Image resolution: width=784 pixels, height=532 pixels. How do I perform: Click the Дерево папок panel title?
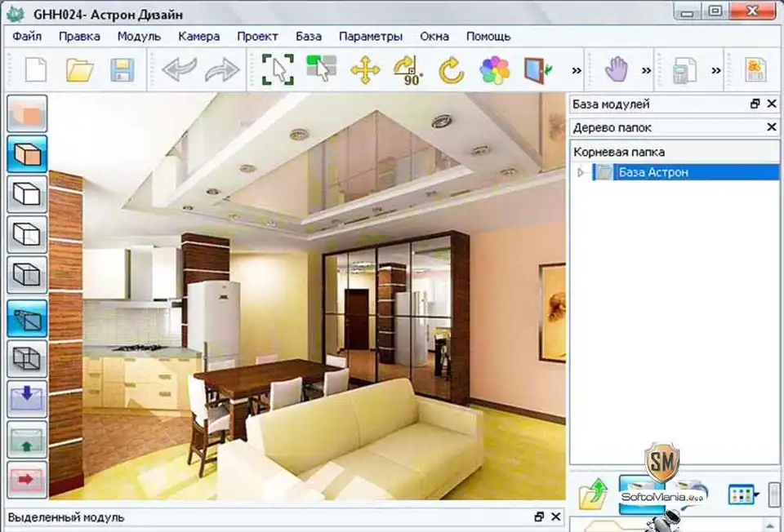pyautogui.click(x=612, y=128)
